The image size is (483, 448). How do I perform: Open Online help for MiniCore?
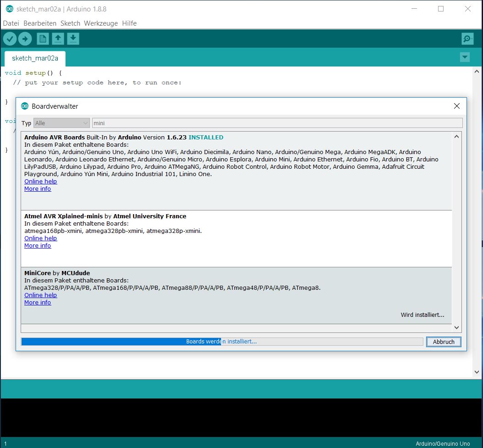[x=41, y=295]
